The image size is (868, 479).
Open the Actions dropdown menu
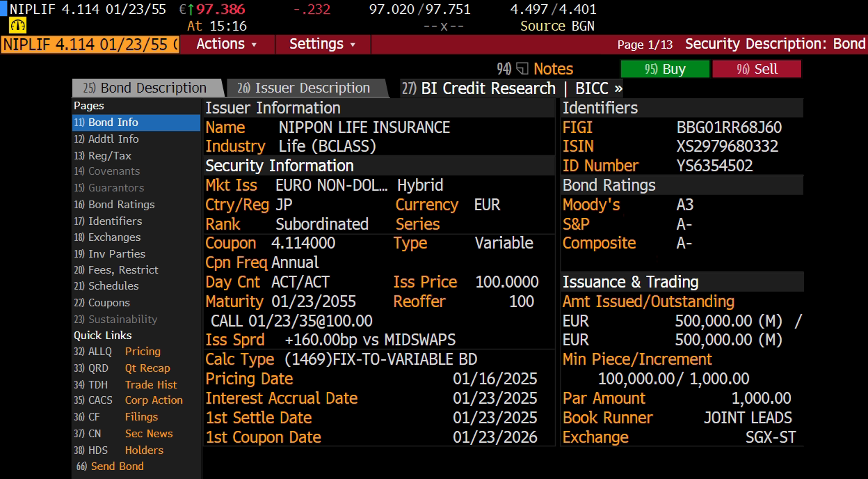(x=227, y=44)
